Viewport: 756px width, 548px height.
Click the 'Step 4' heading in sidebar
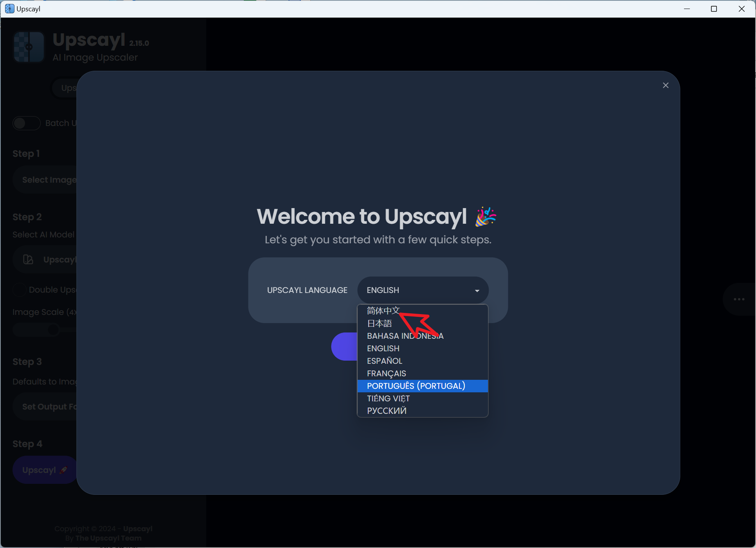(x=27, y=444)
